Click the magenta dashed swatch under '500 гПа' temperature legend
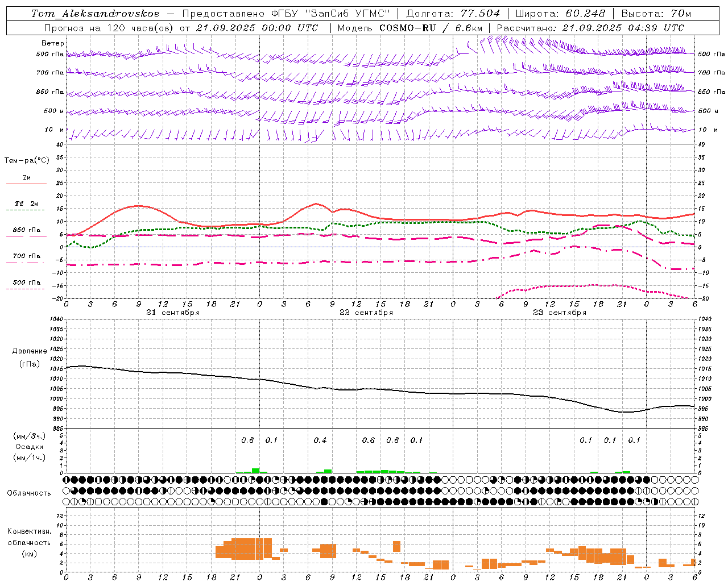The image size is (728, 582). coord(26,289)
